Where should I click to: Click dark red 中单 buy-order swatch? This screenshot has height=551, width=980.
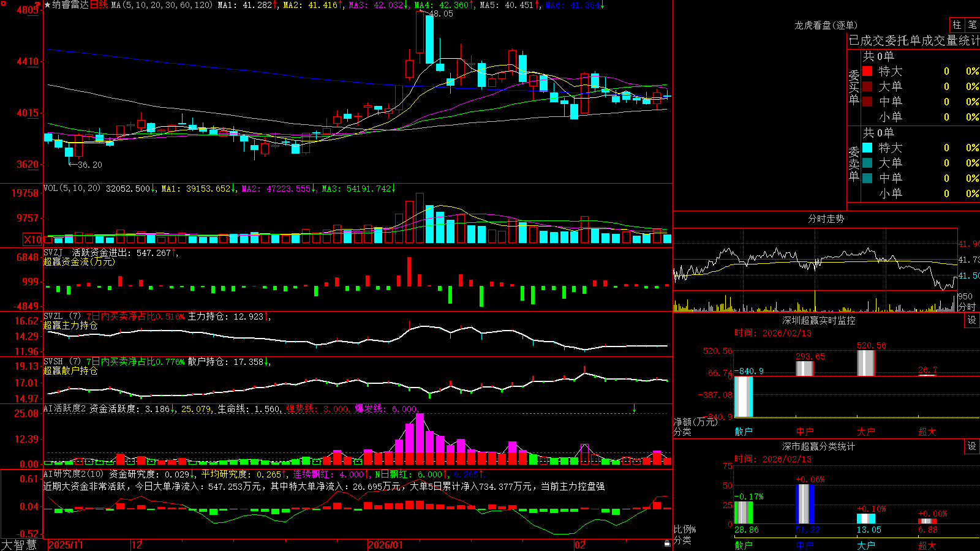click(x=867, y=102)
